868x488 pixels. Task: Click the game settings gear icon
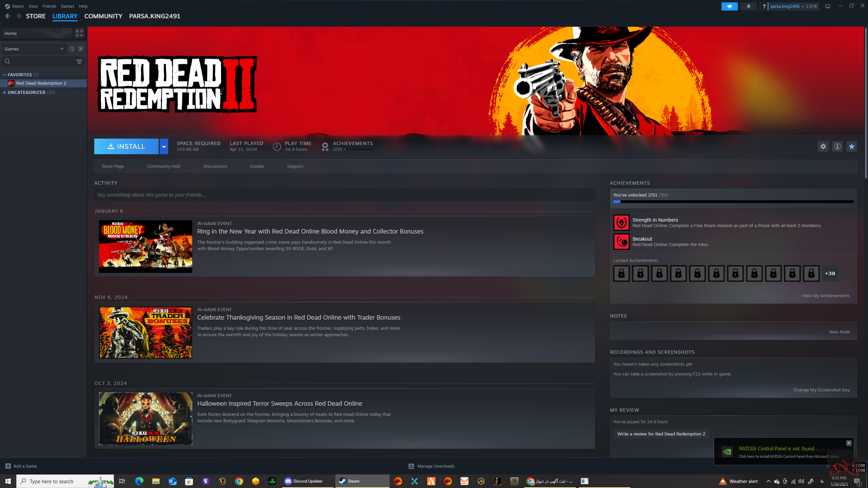[x=823, y=146]
